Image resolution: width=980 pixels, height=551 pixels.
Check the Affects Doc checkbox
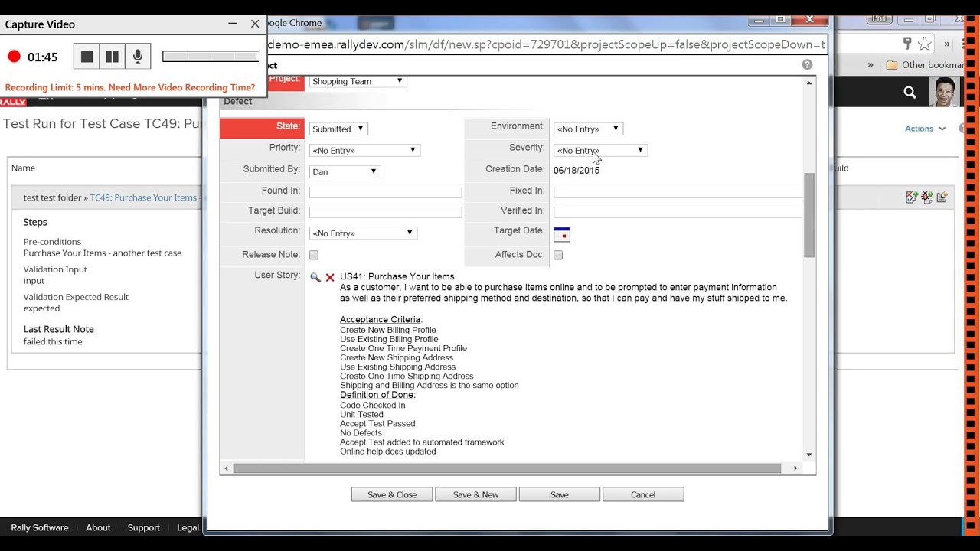pyautogui.click(x=558, y=255)
